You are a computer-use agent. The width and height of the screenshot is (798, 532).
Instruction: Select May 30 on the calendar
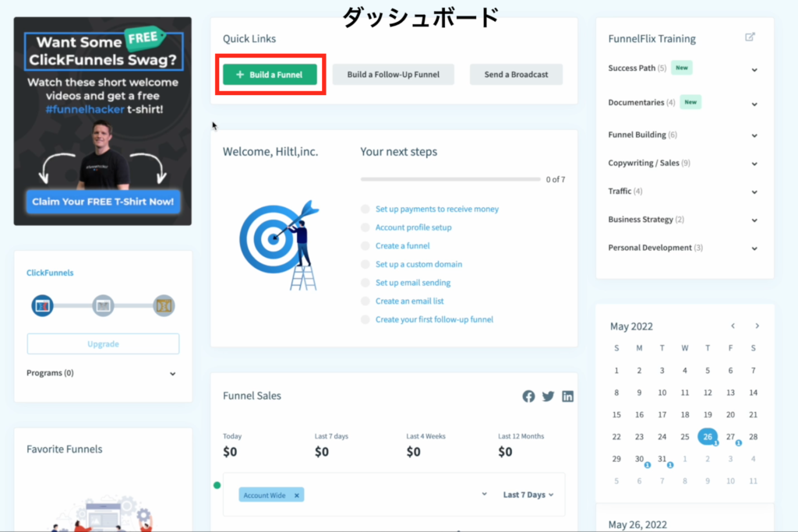pyautogui.click(x=639, y=459)
